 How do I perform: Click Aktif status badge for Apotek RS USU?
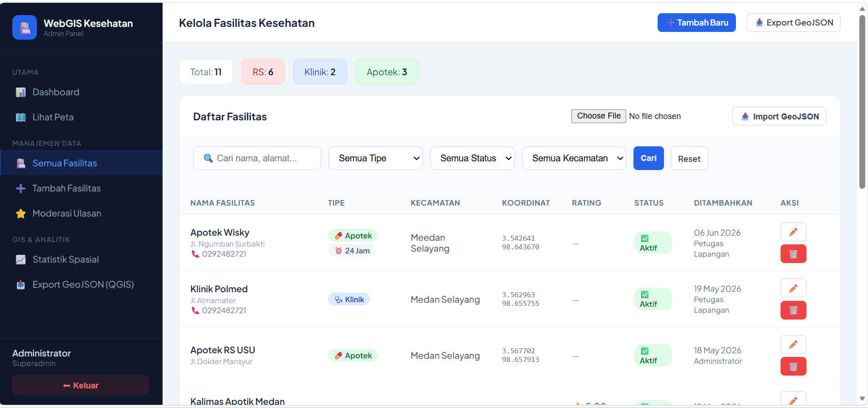(x=653, y=356)
